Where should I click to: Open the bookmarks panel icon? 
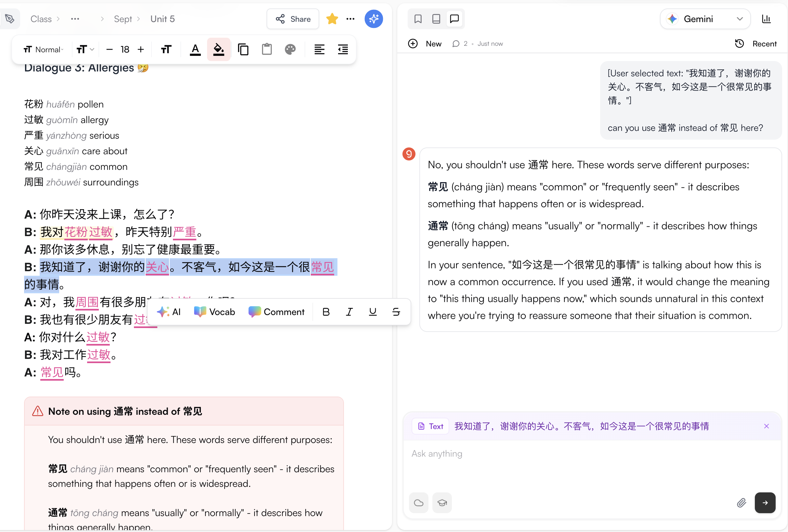click(418, 19)
